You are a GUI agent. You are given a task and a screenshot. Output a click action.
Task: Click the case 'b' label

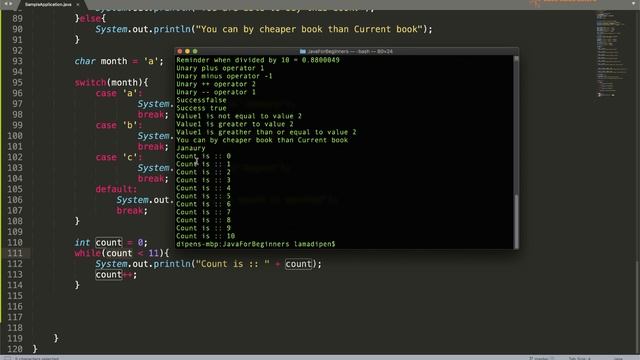pos(119,125)
